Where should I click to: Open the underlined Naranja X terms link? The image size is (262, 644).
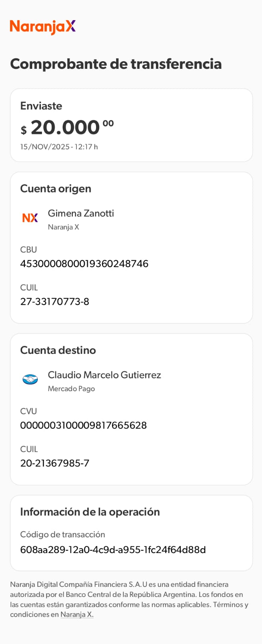coord(77,615)
